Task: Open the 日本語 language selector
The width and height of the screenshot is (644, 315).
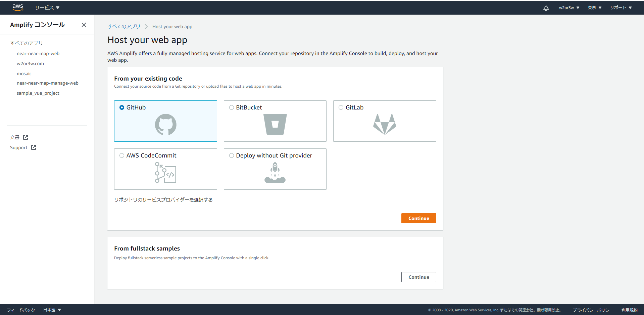Action: coord(52,310)
